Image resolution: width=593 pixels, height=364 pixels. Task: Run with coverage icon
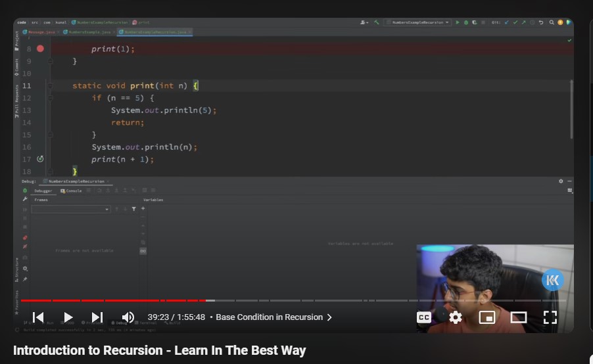[474, 22]
